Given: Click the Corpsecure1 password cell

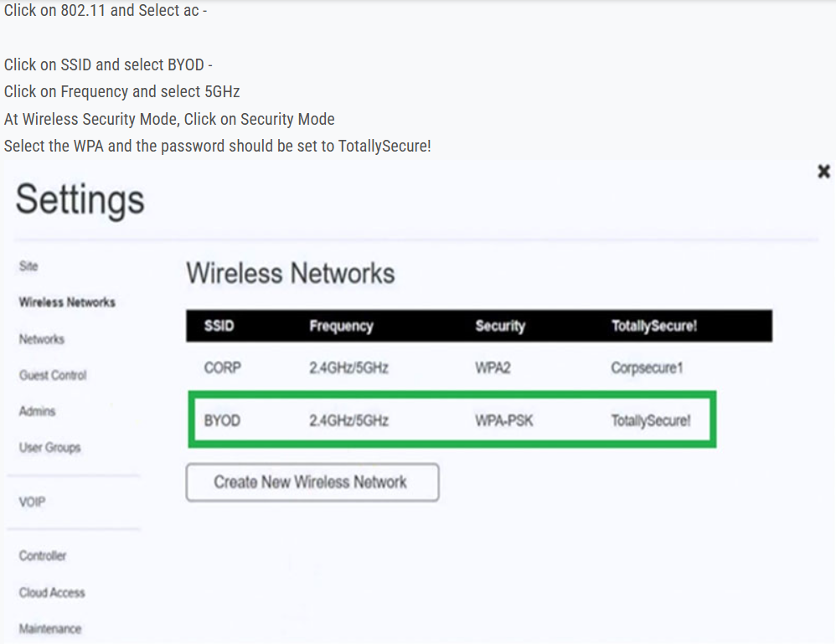Looking at the screenshot, I should tap(647, 368).
